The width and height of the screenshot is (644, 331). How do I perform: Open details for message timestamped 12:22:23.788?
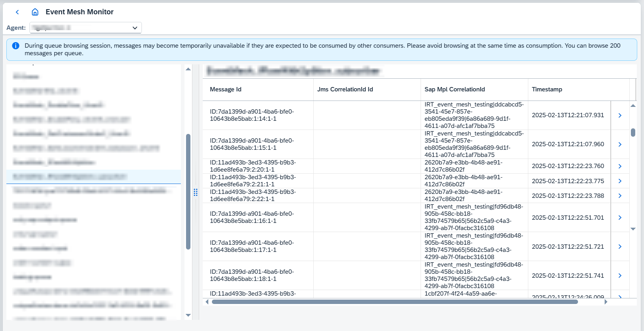point(620,196)
